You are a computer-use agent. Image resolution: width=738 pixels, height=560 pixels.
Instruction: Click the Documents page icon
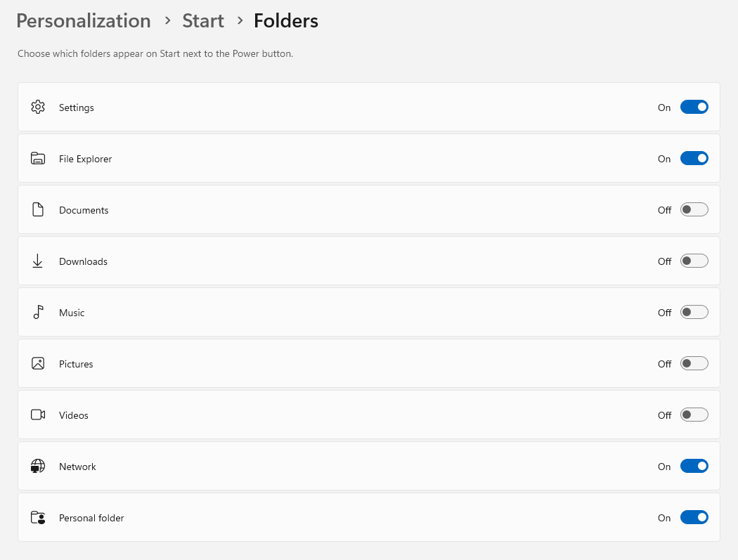pos(38,209)
